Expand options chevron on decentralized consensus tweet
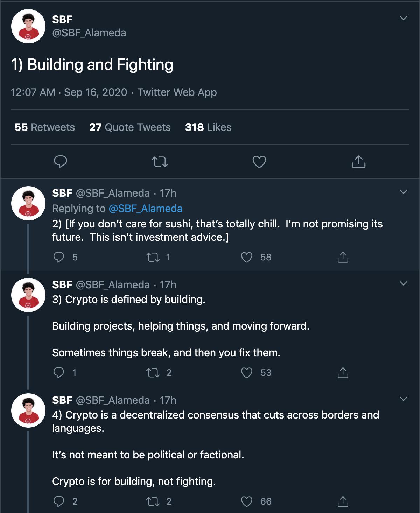The image size is (420, 513). [404, 399]
